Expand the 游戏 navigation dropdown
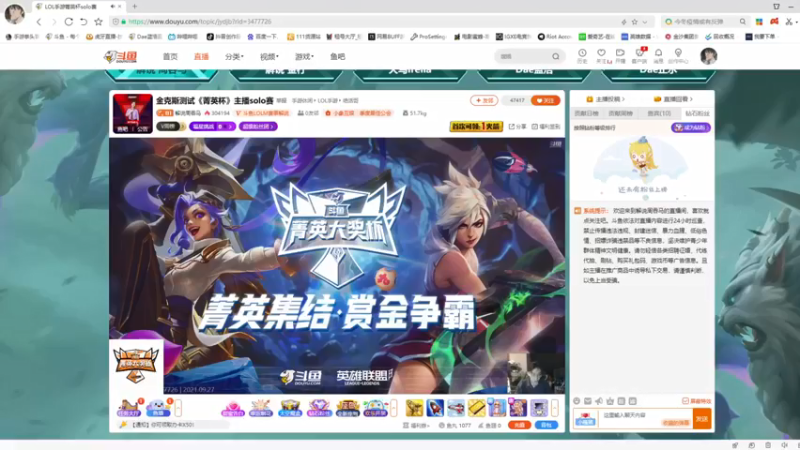 304,57
